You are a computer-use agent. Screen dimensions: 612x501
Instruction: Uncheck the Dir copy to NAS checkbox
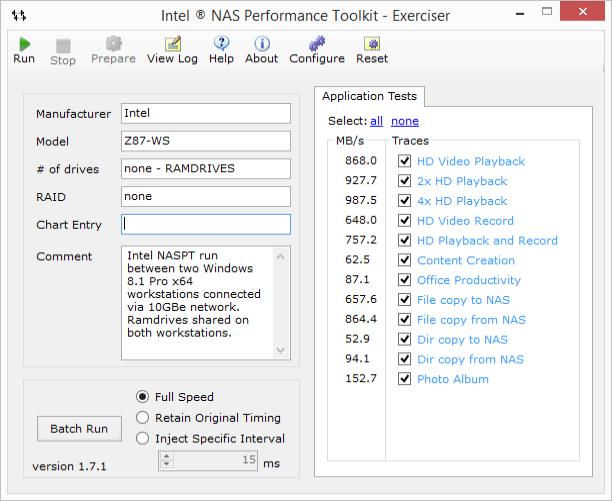pos(404,339)
